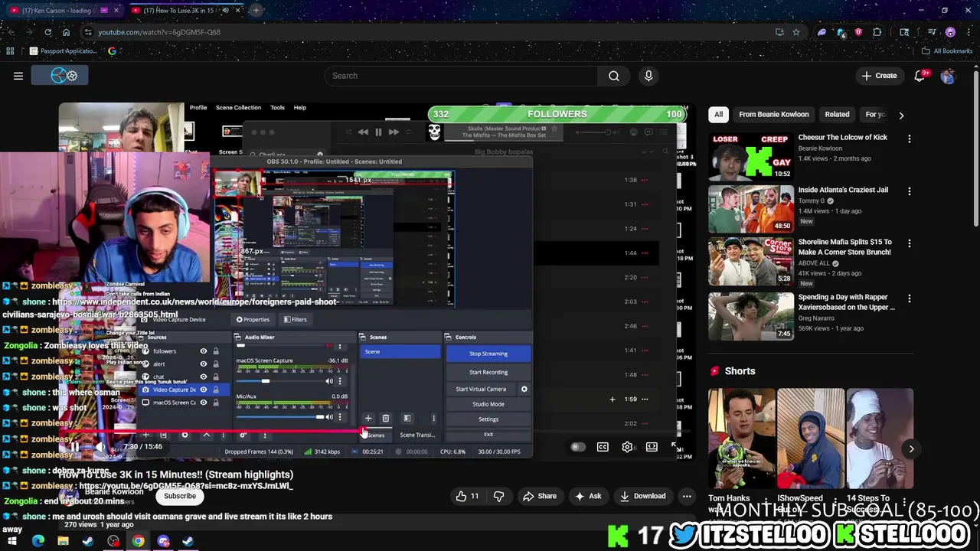
Task: Open Discord from the taskbar
Action: click(x=163, y=541)
